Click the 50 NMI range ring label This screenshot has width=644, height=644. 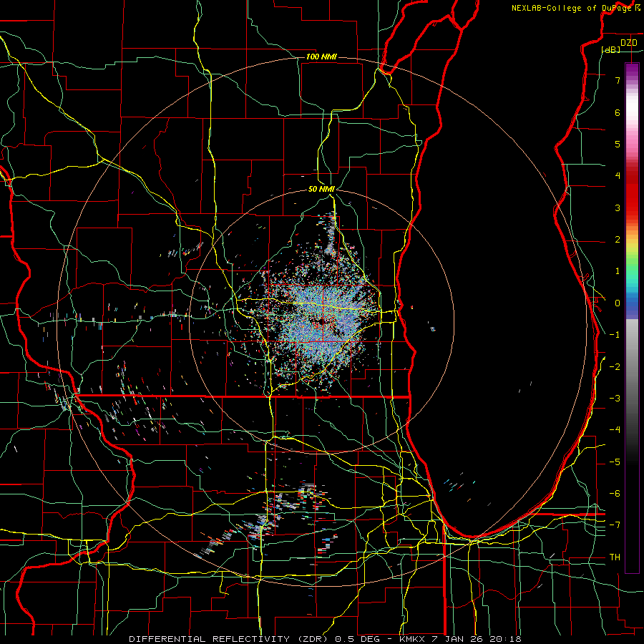[321, 189]
